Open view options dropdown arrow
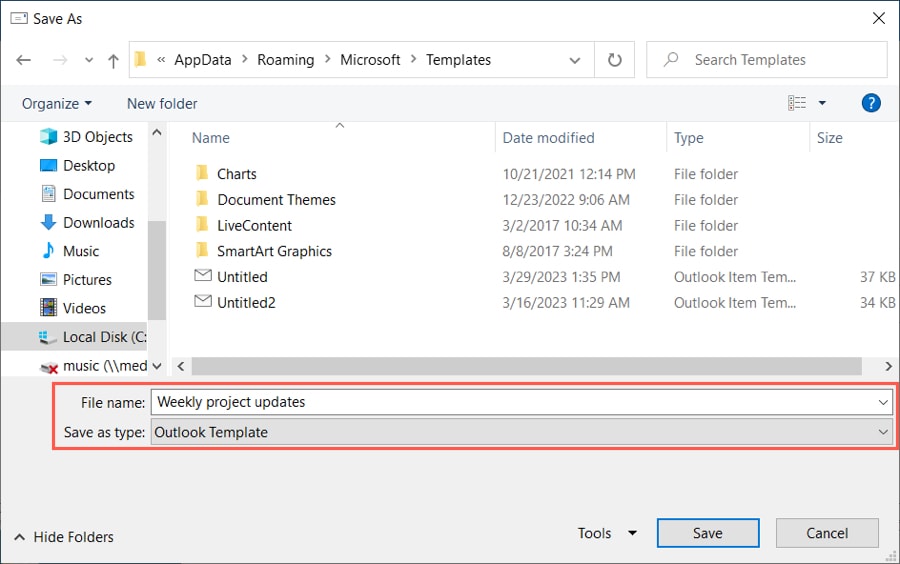This screenshot has width=900, height=564. 822,103
